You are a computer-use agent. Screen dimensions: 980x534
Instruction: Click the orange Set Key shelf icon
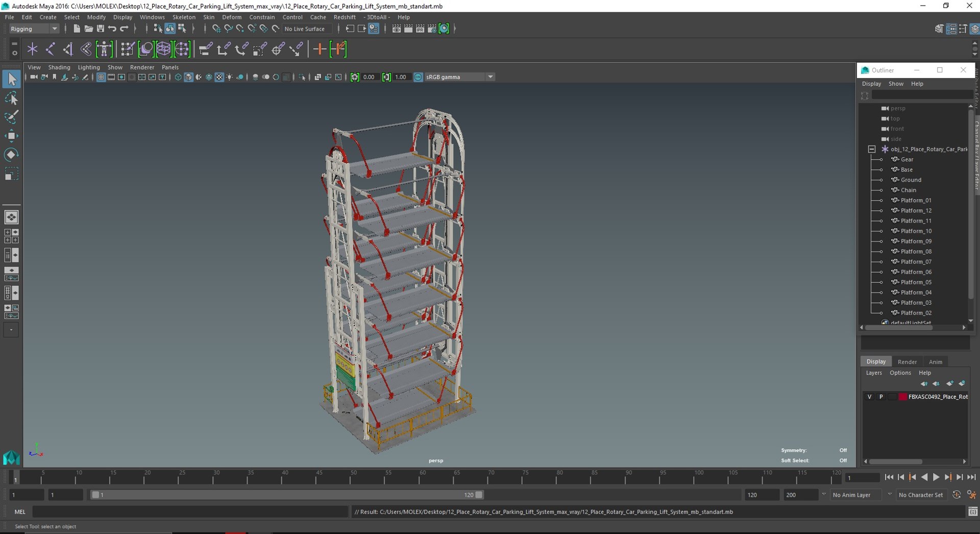click(x=320, y=49)
